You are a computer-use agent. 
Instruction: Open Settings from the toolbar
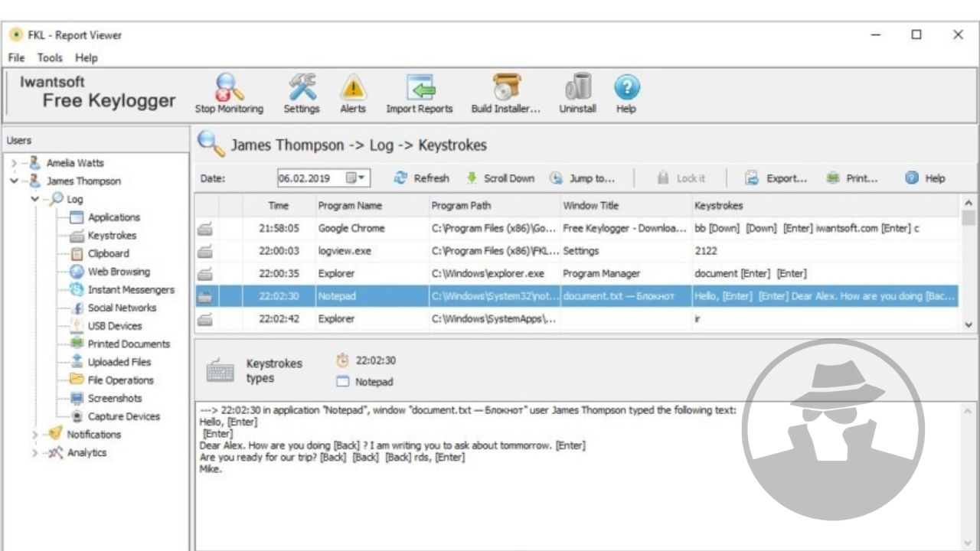(302, 93)
